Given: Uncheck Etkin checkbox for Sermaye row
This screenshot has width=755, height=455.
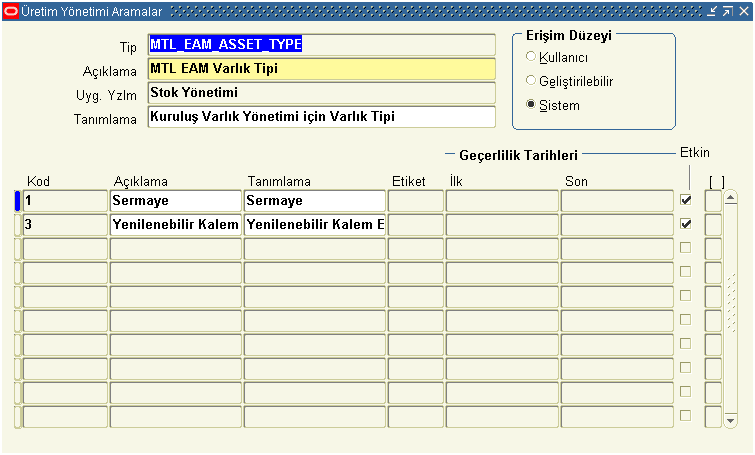Looking at the screenshot, I should (x=686, y=200).
